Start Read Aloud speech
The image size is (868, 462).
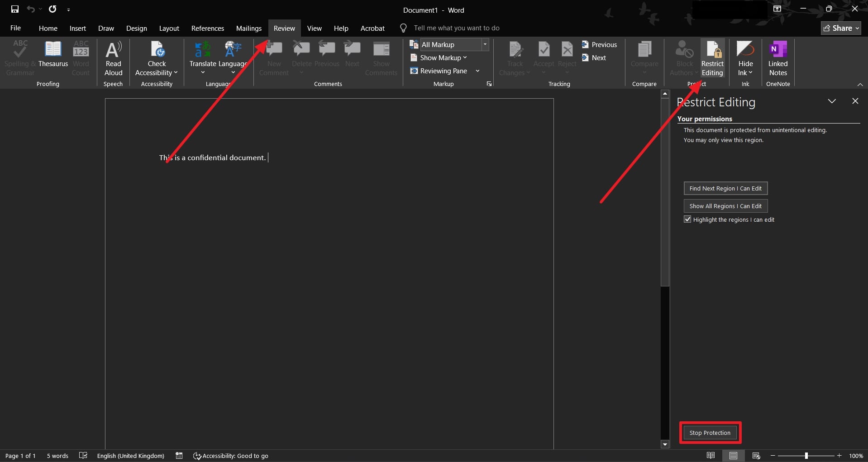(x=113, y=59)
